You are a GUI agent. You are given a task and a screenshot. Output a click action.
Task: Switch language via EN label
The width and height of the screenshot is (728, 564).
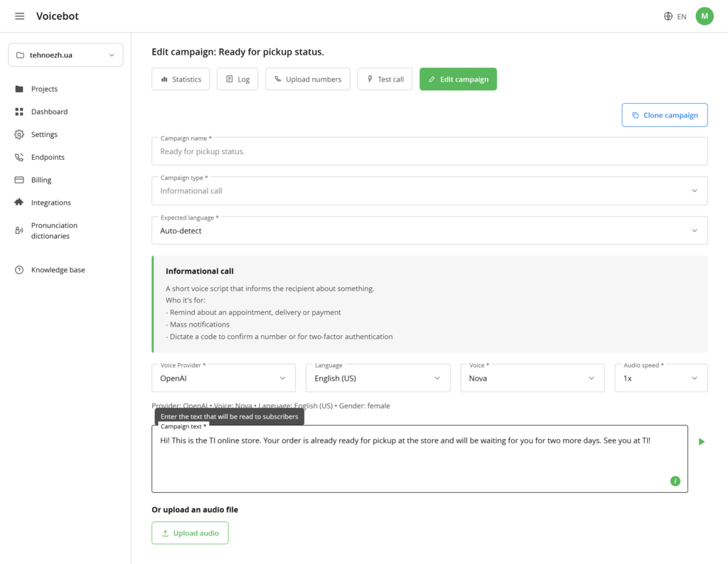[682, 17]
